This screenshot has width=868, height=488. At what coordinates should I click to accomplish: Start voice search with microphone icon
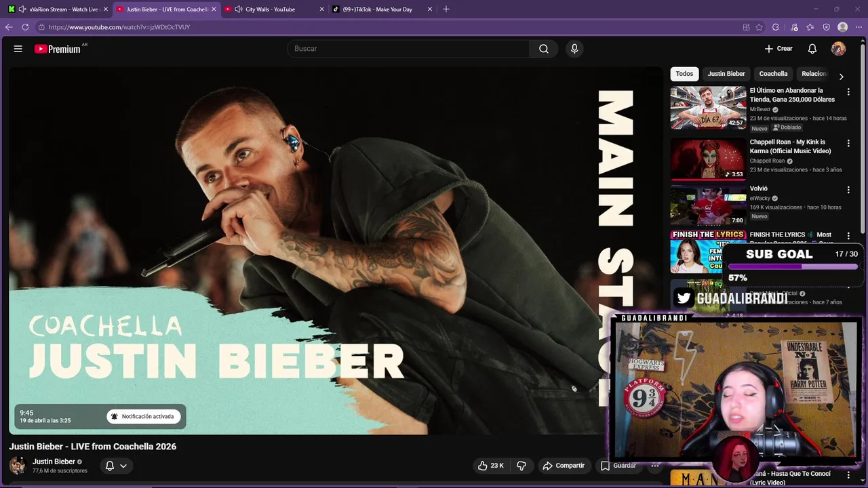pos(574,49)
